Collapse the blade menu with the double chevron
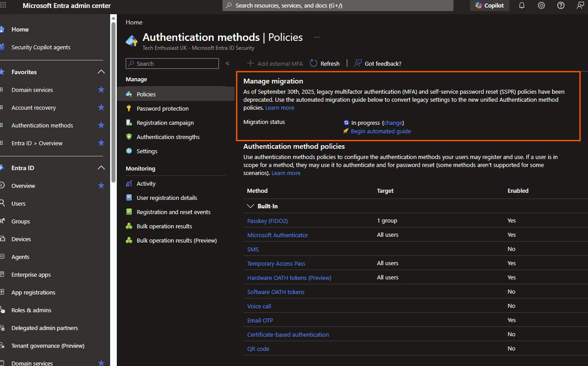This screenshot has height=366, width=588. pyautogui.click(x=227, y=64)
